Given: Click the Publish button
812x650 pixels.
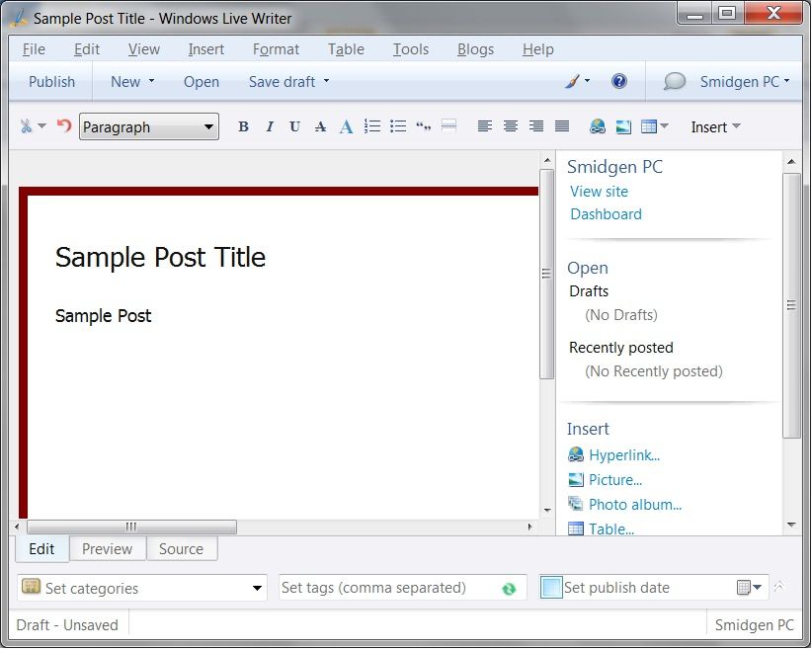Looking at the screenshot, I should [51, 82].
